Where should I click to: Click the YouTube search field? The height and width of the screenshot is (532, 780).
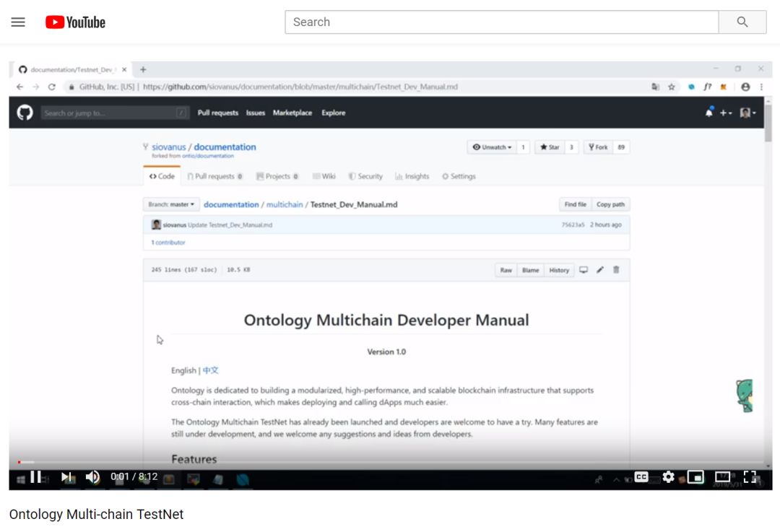501,22
